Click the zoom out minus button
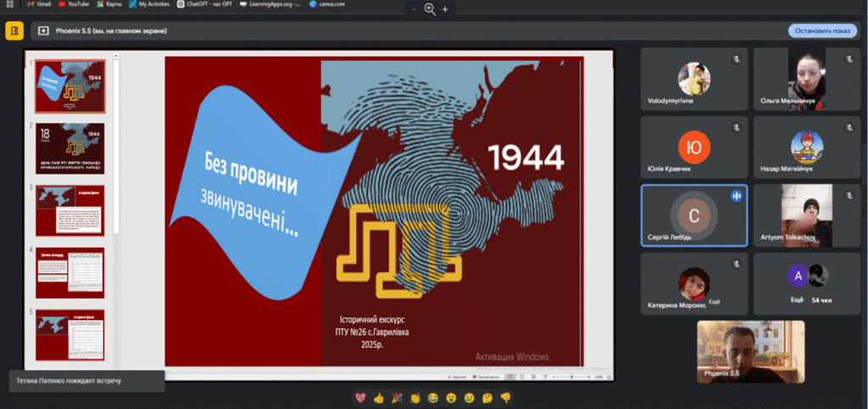Screen dimensions: 868x409 [414, 9]
